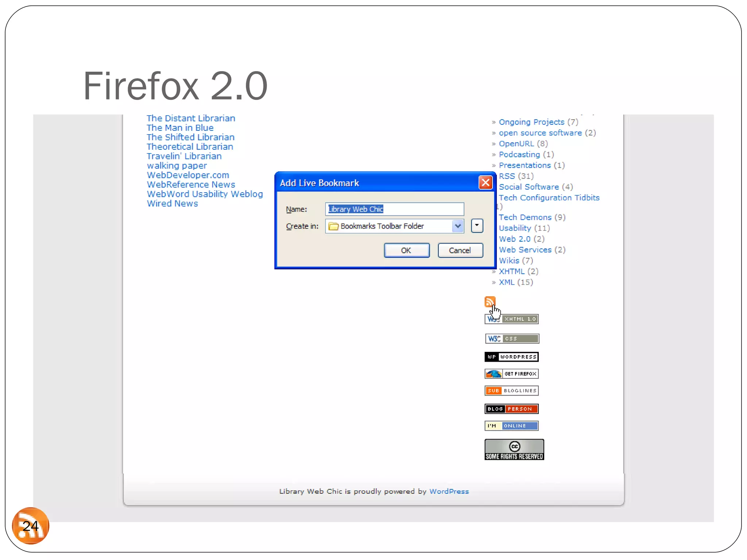Expand the folder tree toggle button
Image resolution: width=747 pixels, height=560 pixels.
coord(477,226)
